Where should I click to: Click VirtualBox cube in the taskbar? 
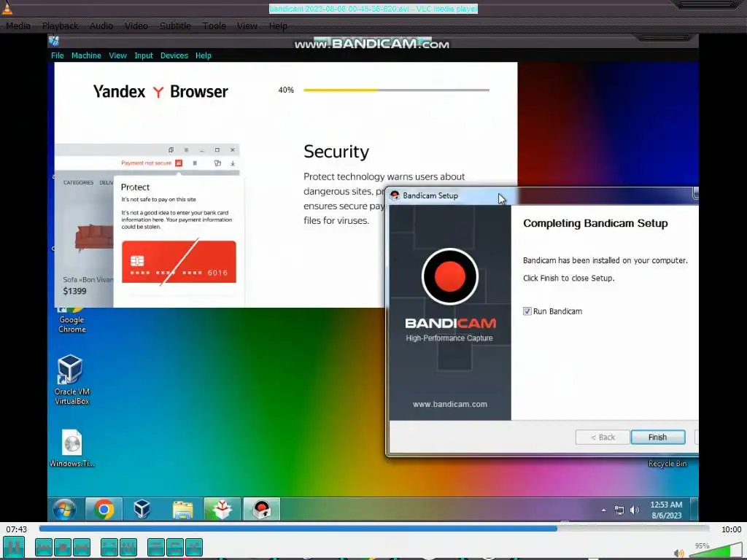142,510
